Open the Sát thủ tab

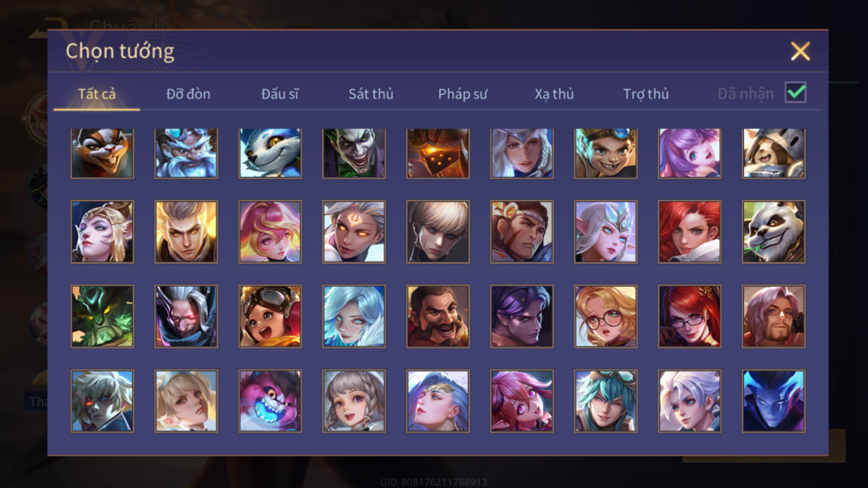tap(371, 94)
